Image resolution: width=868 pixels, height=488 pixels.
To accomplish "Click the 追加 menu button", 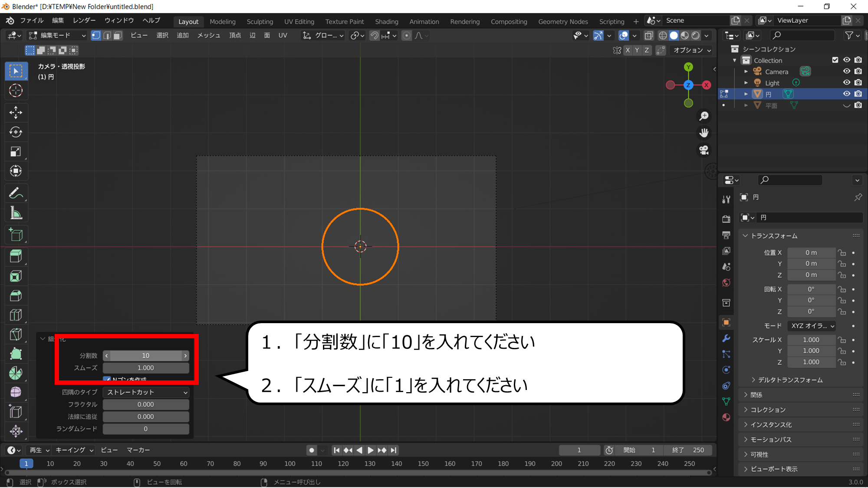I will (183, 36).
